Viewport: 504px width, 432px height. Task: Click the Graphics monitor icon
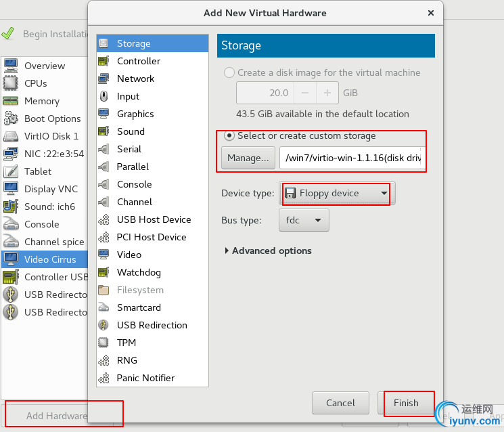104,114
